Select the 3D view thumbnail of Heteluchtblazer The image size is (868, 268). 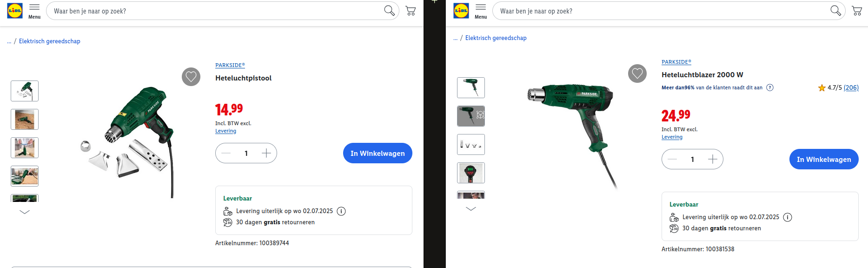[471, 116]
